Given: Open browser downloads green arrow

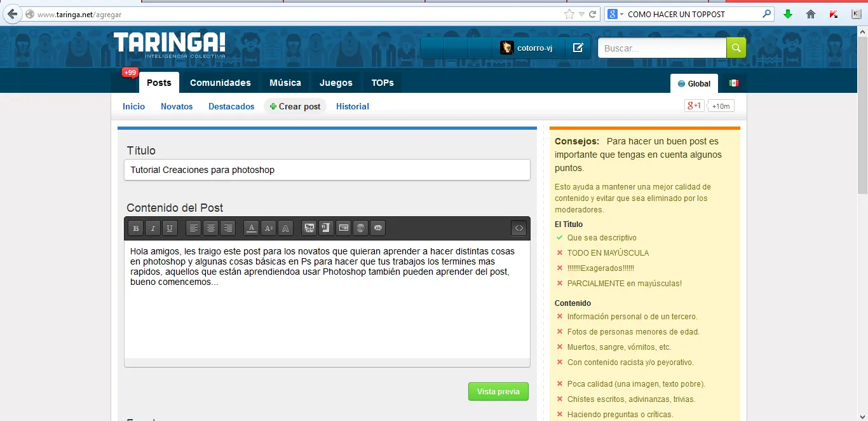Looking at the screenshot, I should [x=788, y=14].
